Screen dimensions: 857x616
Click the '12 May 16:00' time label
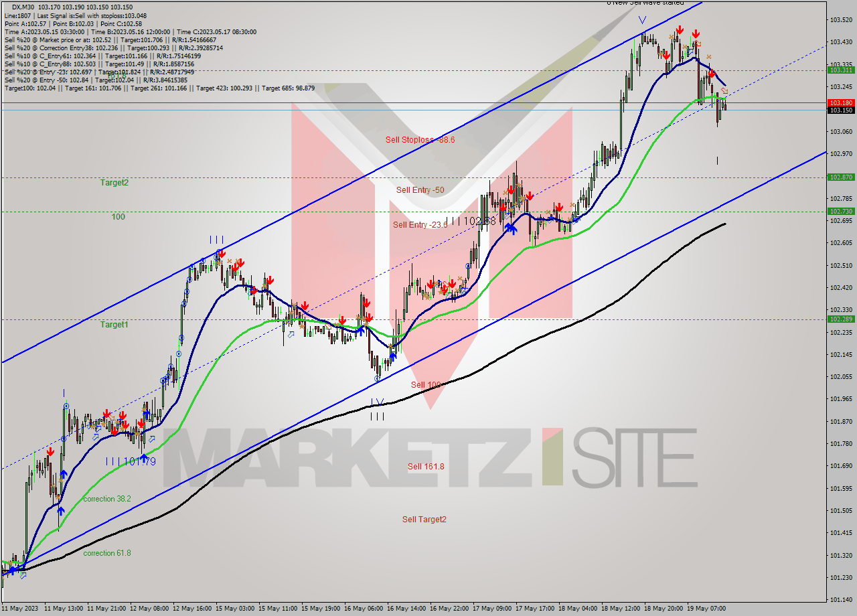tap(191, 609)
